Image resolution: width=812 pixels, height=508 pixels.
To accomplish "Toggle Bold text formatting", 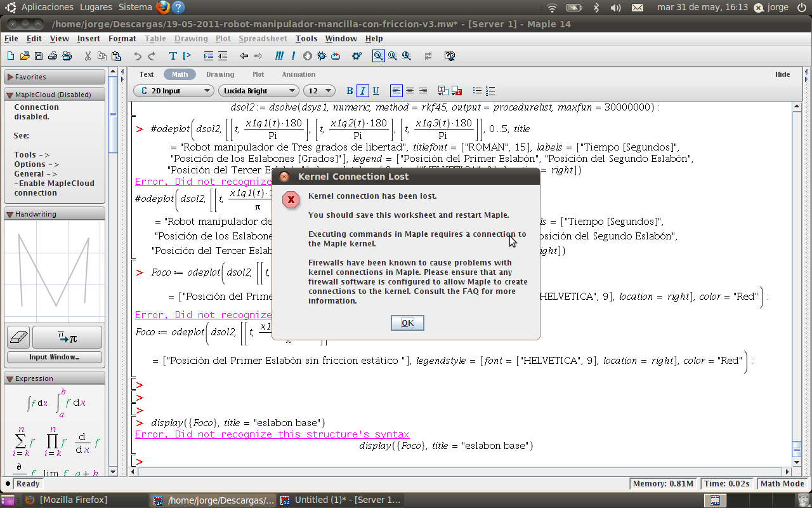I will pyautogui.click(x=350, y=91).
